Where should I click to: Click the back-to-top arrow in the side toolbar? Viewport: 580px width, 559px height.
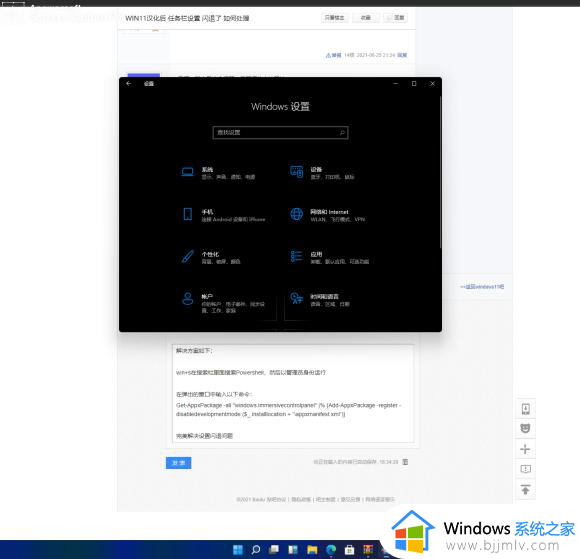click(526, 489)
